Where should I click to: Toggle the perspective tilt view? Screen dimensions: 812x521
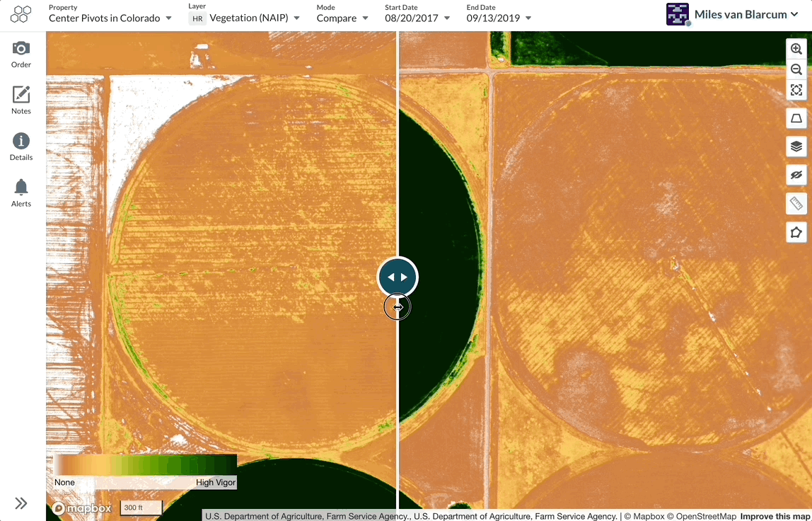[796, 119]
